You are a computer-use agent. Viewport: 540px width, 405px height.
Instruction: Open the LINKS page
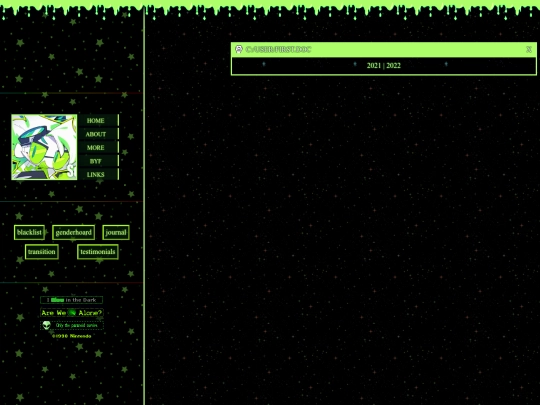click(98, 174)
